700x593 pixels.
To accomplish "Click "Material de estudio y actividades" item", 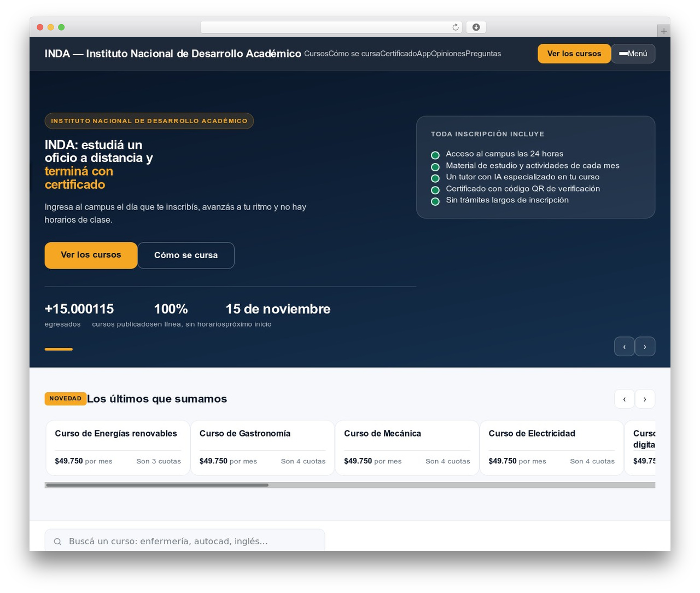I will (533, 166).
